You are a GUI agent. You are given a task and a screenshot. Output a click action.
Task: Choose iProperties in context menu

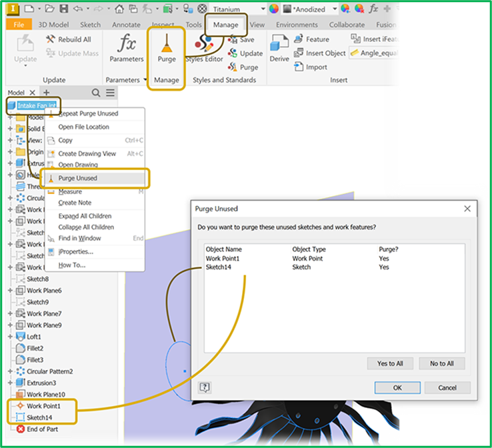click(x=95, y=251)
